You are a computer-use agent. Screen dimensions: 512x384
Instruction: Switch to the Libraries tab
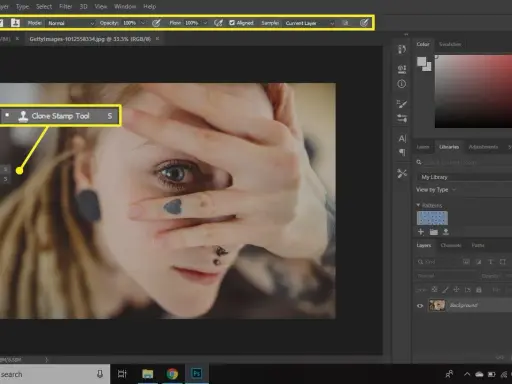[x=449, y=147]
